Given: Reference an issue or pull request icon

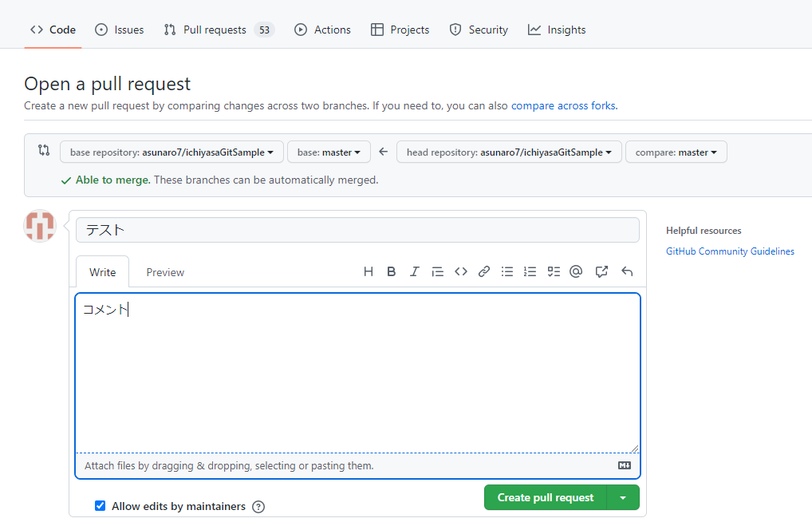Looking at the screenshot, I should 601,271.
